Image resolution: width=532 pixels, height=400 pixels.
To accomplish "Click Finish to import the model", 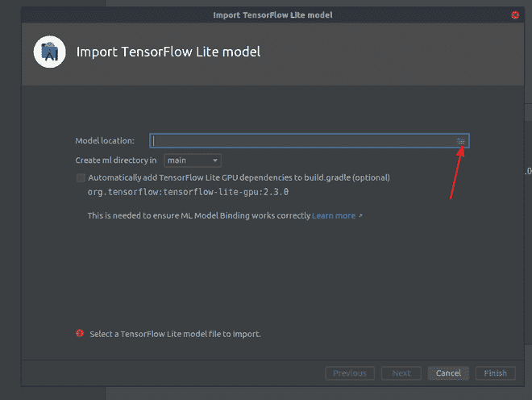I will pos(495,373).
